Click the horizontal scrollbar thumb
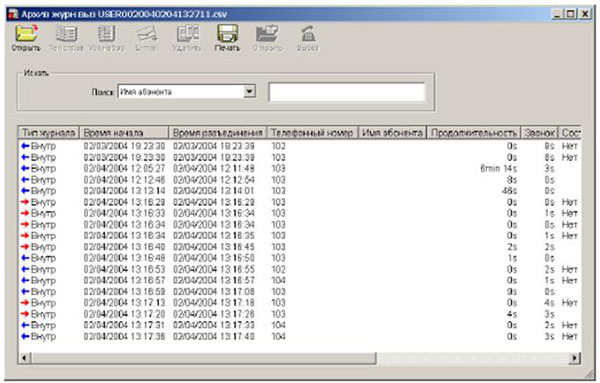 pos(204,358)
